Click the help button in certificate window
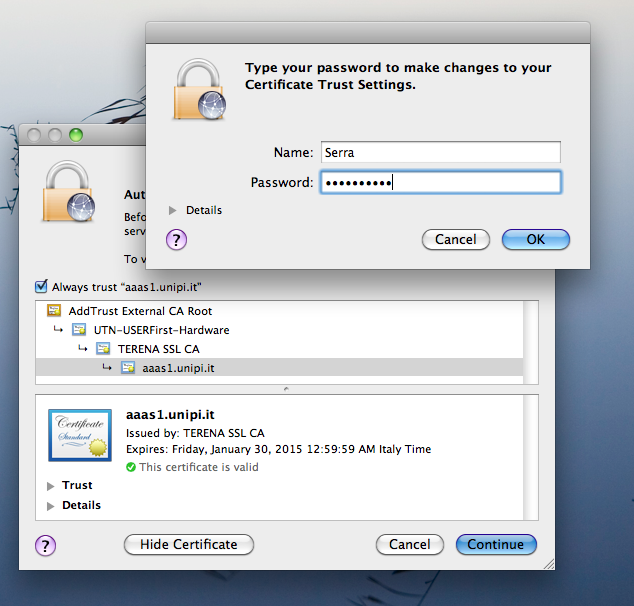 [45, 545]
